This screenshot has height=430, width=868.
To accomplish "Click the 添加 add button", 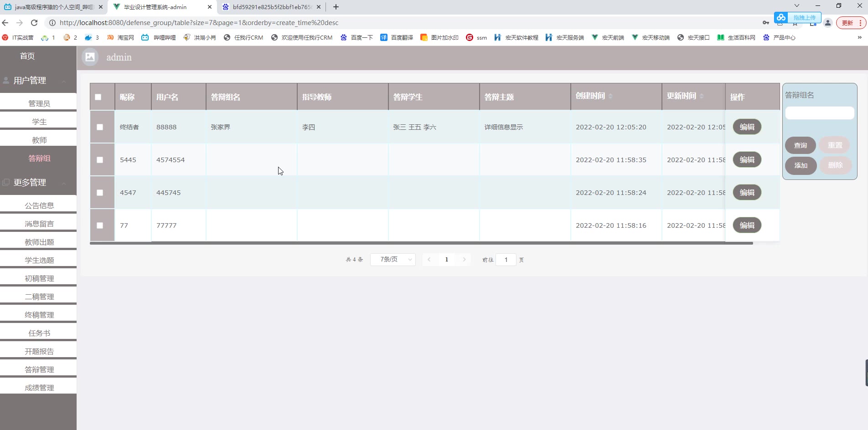I will pyautogui.click(x=801, y=165).
